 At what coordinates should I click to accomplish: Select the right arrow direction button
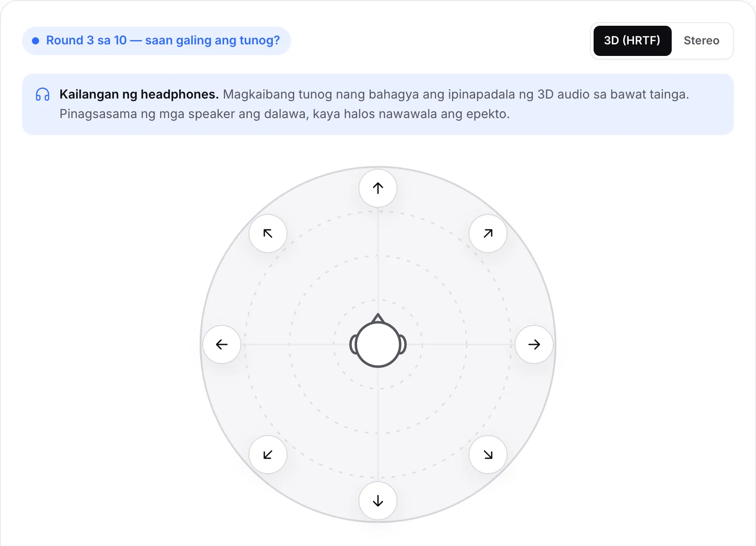tap(534, 344)
